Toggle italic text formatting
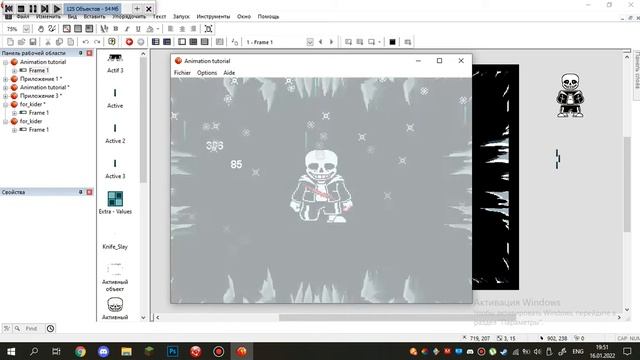 click(127, 29)
